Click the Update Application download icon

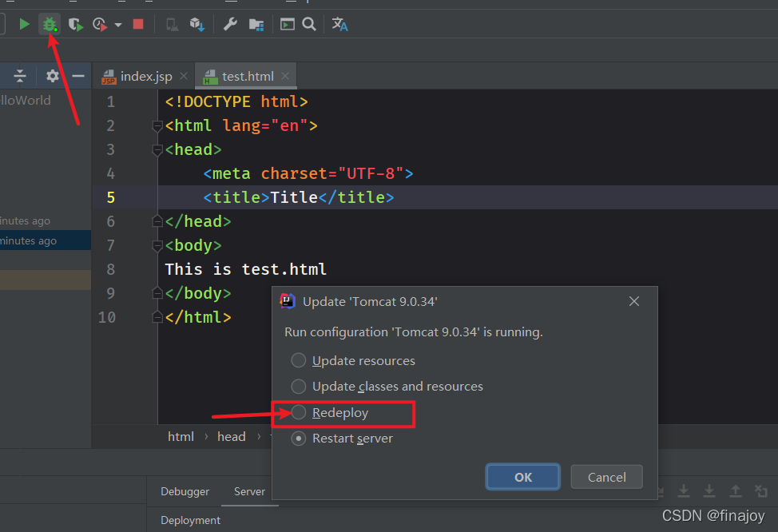click(197, 24)
